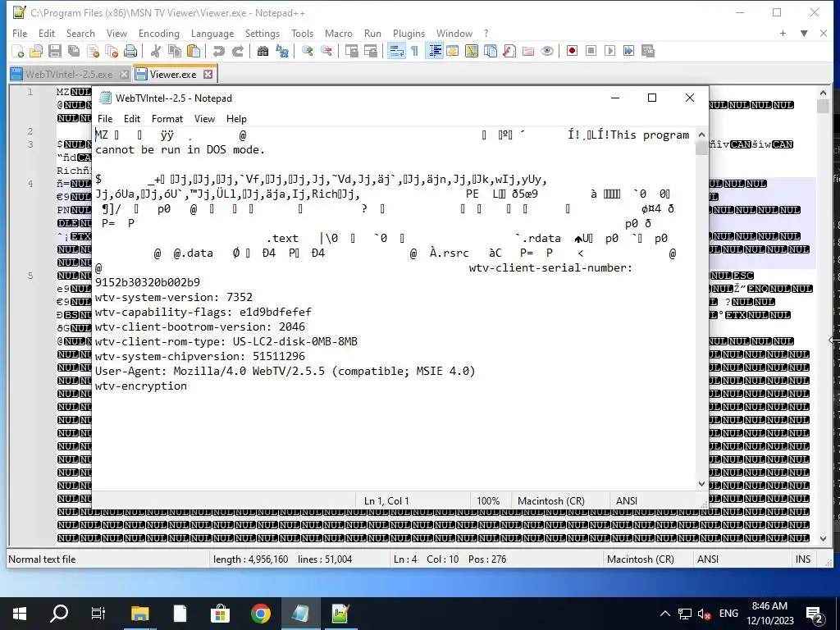Screen dimensions: 840x630
Task: Start macro recording red dot
Action: pos(572,51)
